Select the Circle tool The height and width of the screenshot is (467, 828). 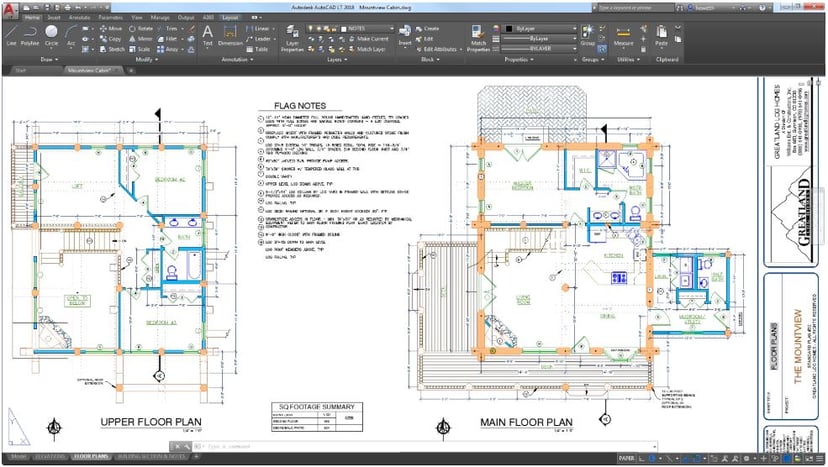51,35
